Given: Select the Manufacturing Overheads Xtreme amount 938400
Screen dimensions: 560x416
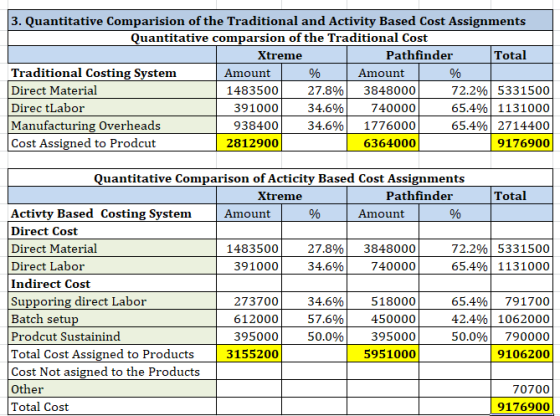Looking at the screenshot, I should (x=249, y=125).
